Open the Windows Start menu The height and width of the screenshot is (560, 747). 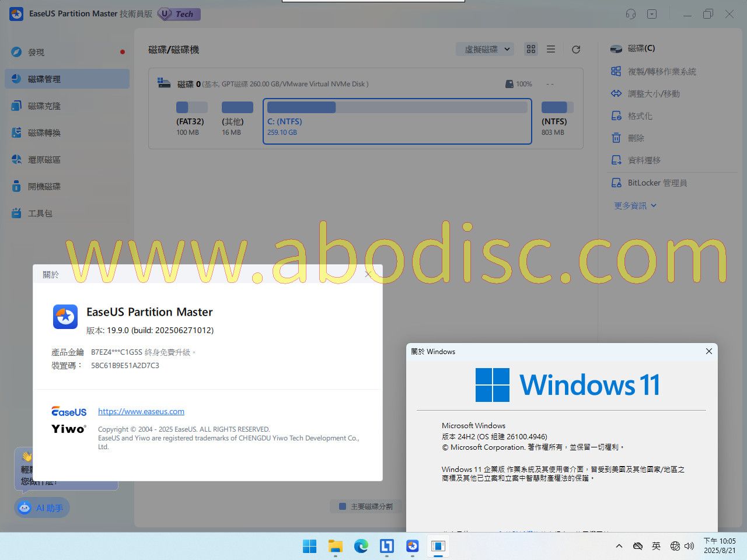point(310,546)
